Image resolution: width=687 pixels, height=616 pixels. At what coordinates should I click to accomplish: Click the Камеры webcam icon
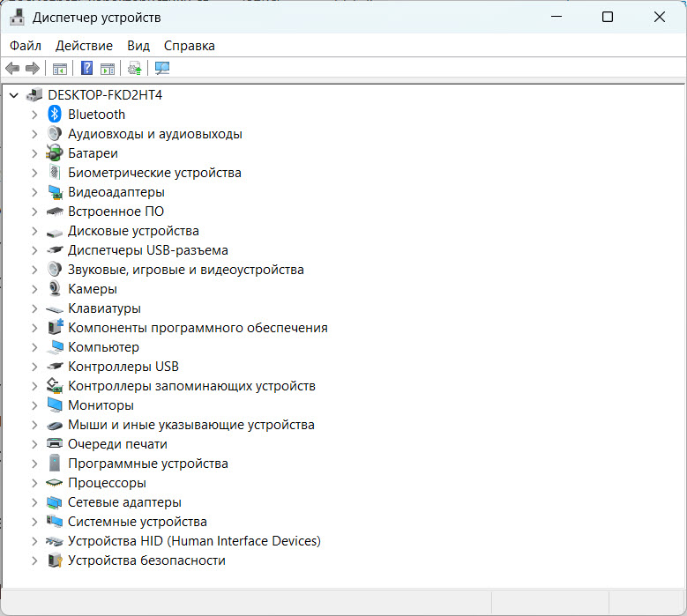click(x=55, y=289)
